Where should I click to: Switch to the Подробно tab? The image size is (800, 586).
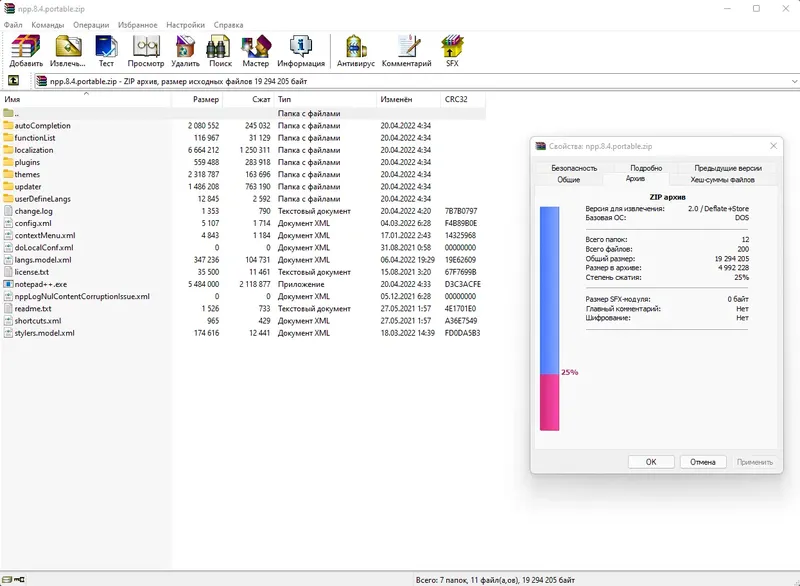tap(646, 168)
